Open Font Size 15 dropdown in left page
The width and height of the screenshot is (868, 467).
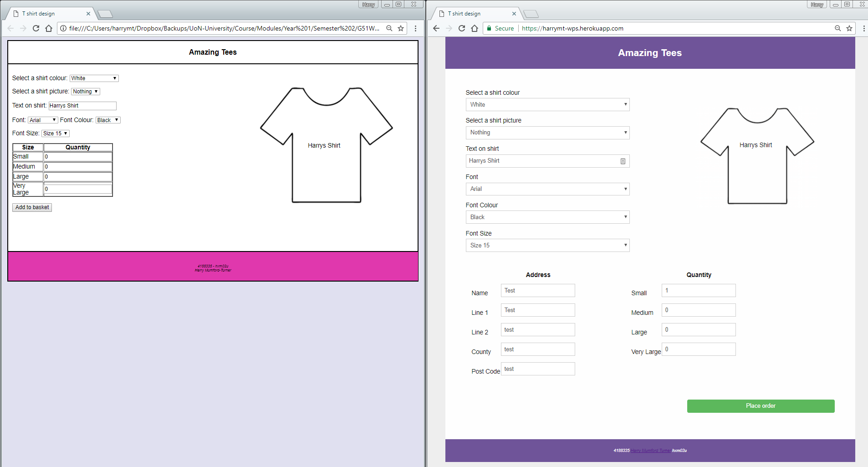pos(56,133)
